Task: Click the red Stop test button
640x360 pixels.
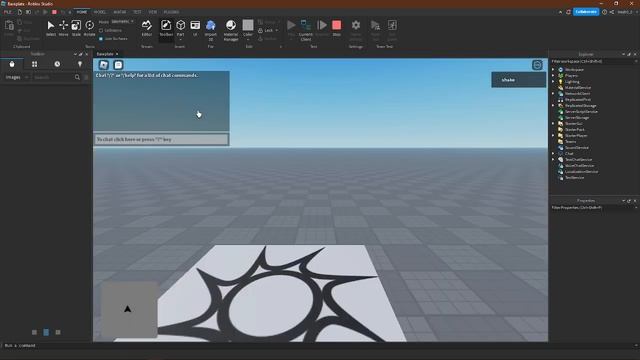Action: pyautogui.click(x=336, y=28)
